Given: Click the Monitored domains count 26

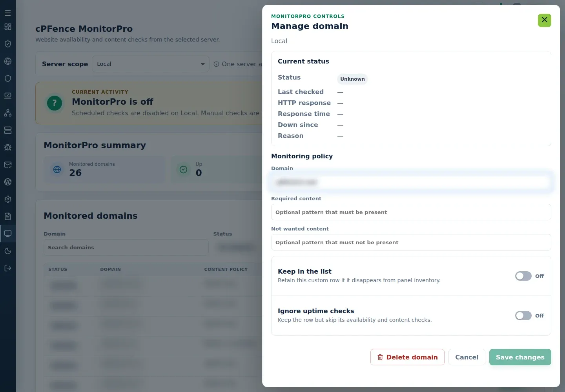Looking at the screenshot, I should (75, 173).
